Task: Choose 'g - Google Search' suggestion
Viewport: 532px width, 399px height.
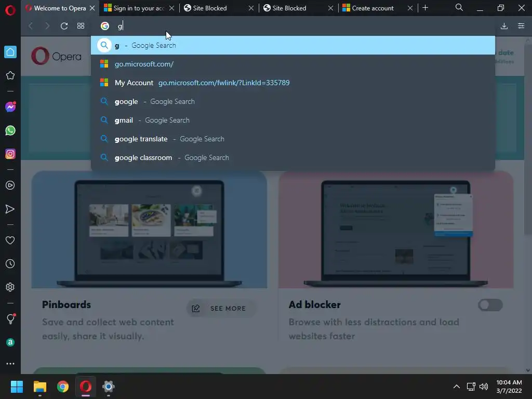Action: point(293,45)
